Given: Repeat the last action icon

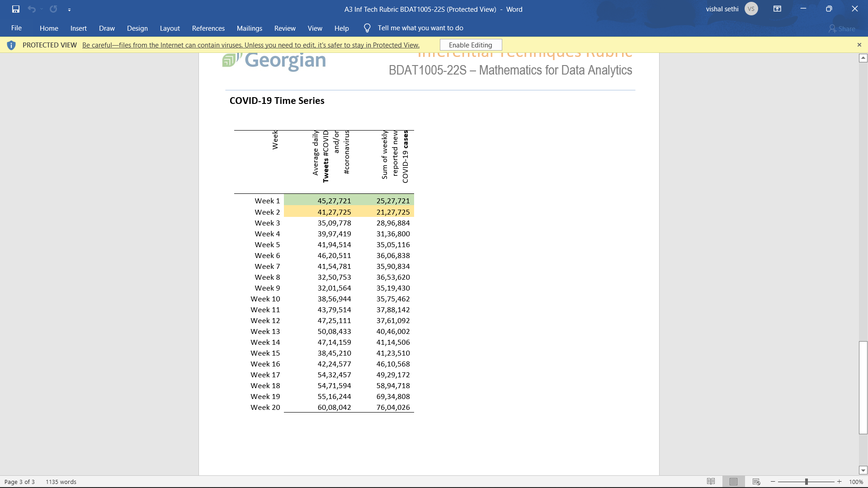Looking at the screenshot, I should tap(53, 9).
